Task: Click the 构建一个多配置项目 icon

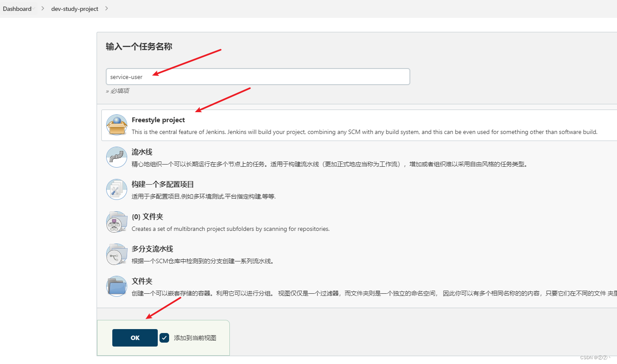Action: pos(116,189)
